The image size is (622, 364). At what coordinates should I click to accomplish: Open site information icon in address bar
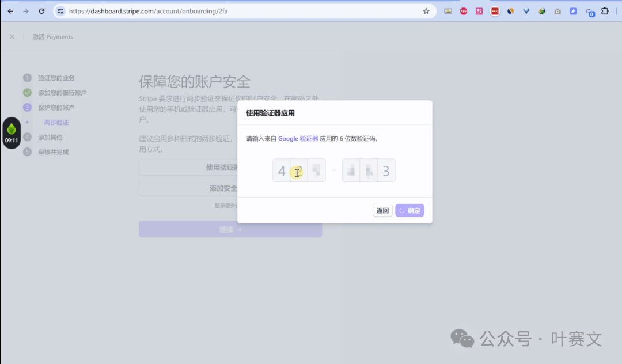(60, 11)
